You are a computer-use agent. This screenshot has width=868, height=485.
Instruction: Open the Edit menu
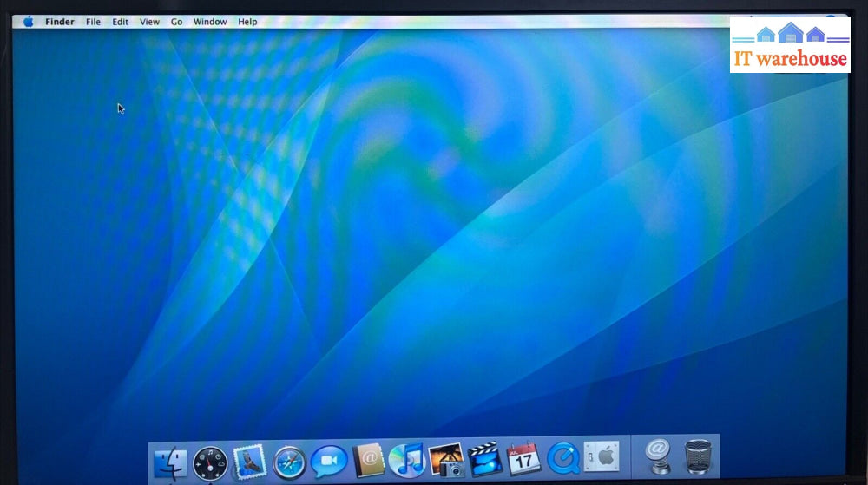point(120,22)
